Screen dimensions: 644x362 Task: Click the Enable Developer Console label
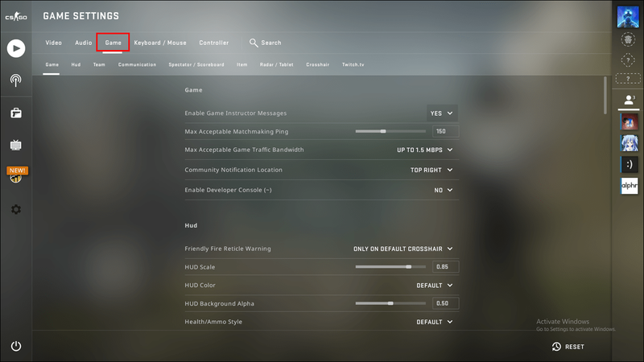tap(228, 190)
